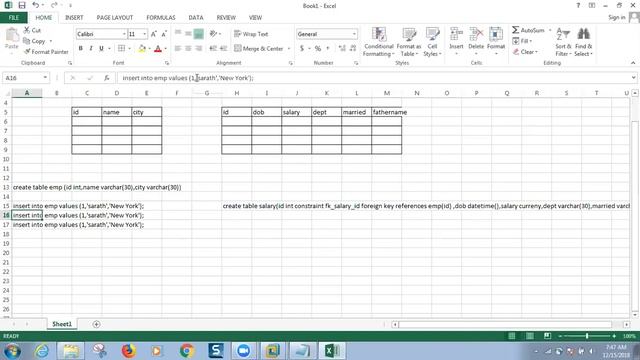640x360 pixels.
Task: Open Find & Select menu
Action: tap(584, 42)
